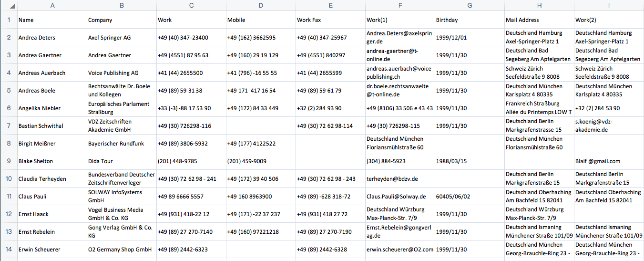Select 'Rechtsanwälte Dr. Boele und Kollegen' cell
The width and height of the screenshot is (644, 261).
tap(122, 91)
